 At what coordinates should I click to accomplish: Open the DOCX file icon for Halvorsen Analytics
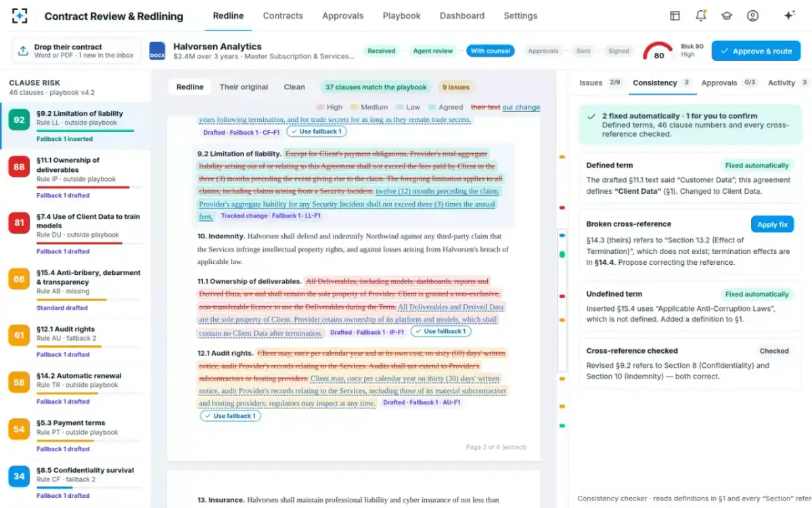click(x=157, y=51)
